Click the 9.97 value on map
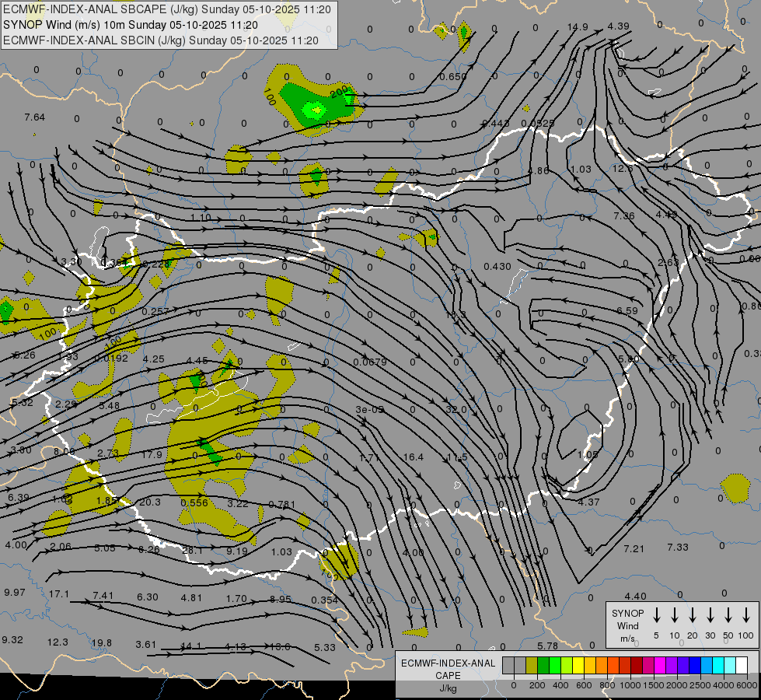 (x=15, y=593)
